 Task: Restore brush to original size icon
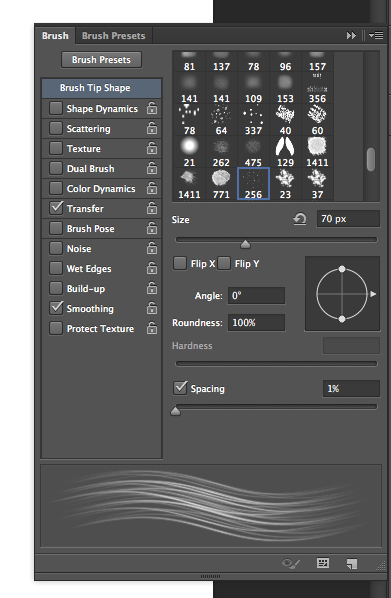(x=300, y=219)
